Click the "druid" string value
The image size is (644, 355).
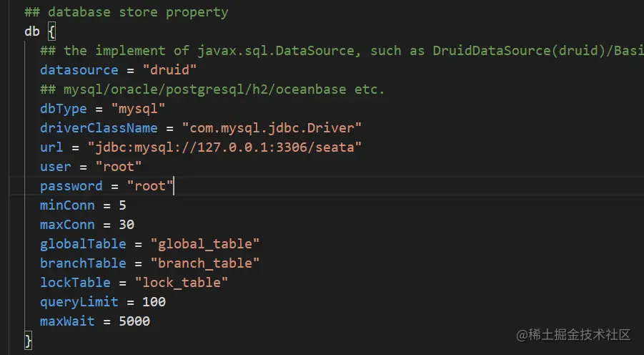(169, 70)
